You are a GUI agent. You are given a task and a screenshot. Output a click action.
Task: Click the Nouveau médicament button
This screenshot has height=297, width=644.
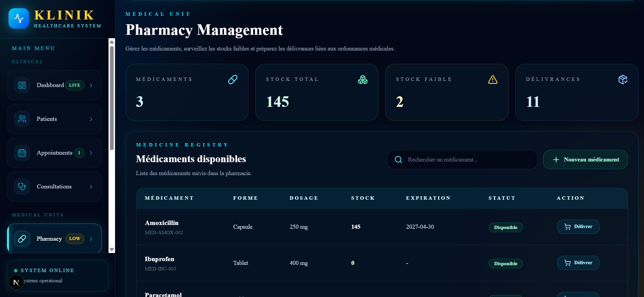[x=585, y=159]
